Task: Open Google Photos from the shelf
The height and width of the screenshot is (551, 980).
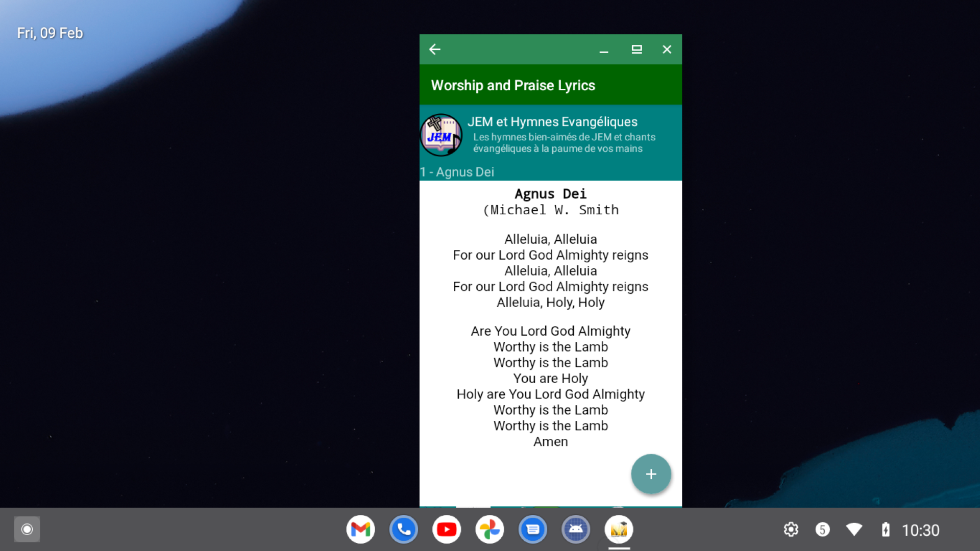Action: [x=489, y=530]
